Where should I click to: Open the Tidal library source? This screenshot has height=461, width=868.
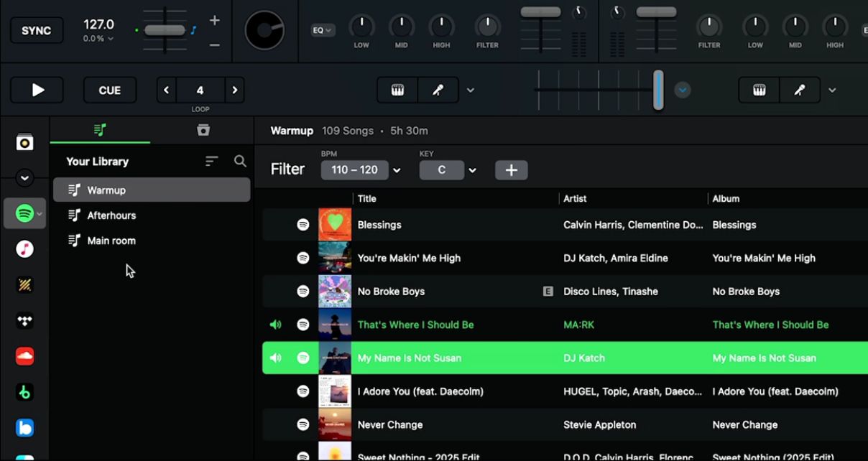pyautogui.click(x=24, y=321)
